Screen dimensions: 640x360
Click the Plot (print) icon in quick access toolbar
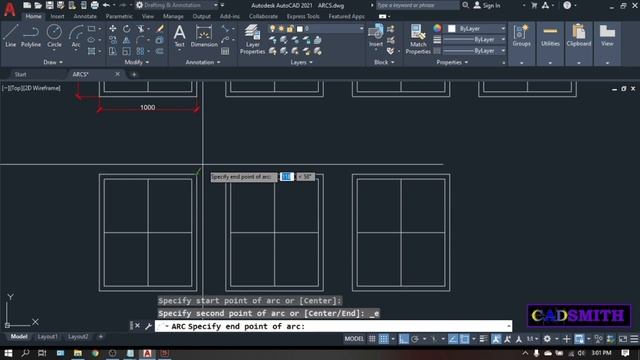coord(95,5)
